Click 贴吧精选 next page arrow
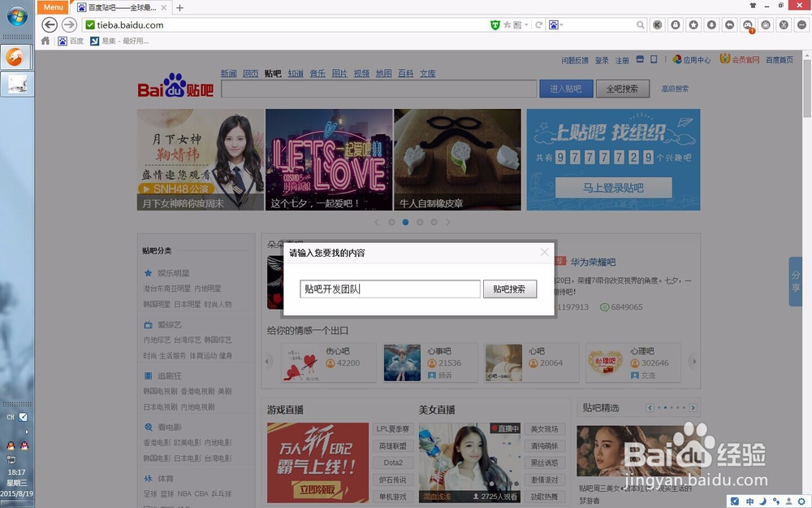Screen dimensions: 812x508 693,408
